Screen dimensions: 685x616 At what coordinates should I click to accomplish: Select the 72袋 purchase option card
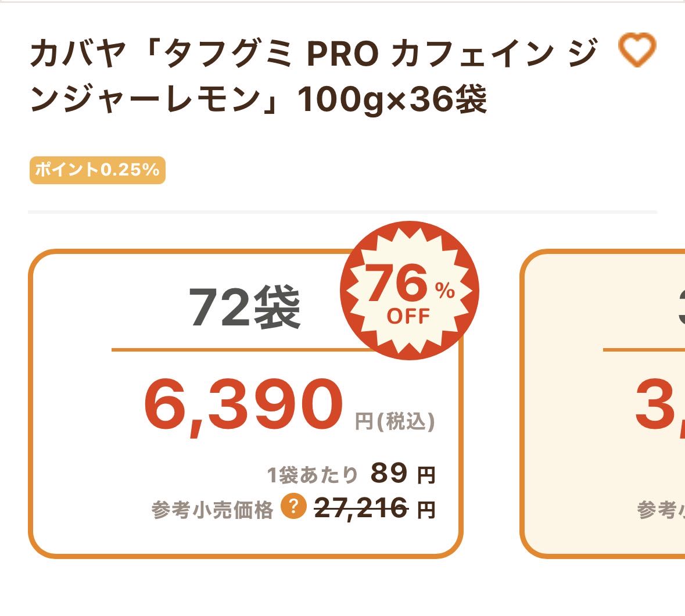pos(245,453)
